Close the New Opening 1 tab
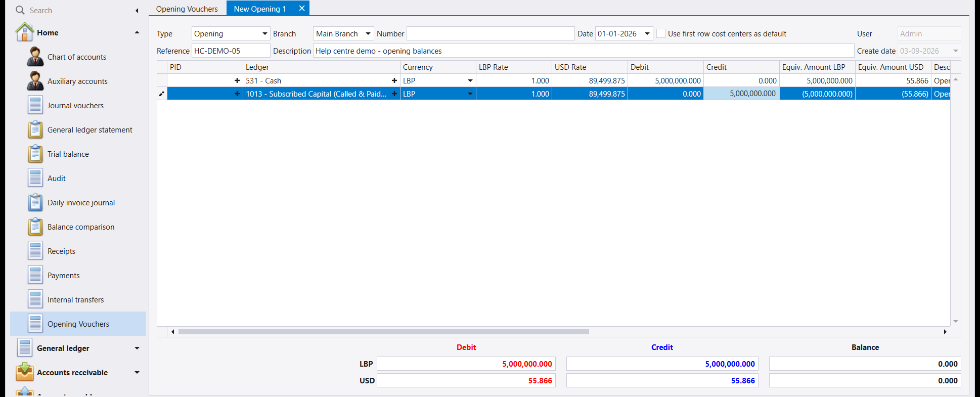The image size is (980, 397). pyautogui.click(x=302, y=8)
